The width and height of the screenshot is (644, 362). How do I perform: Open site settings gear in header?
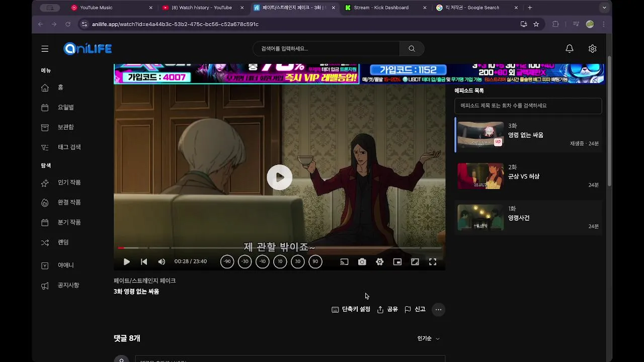tap(592, 49)
